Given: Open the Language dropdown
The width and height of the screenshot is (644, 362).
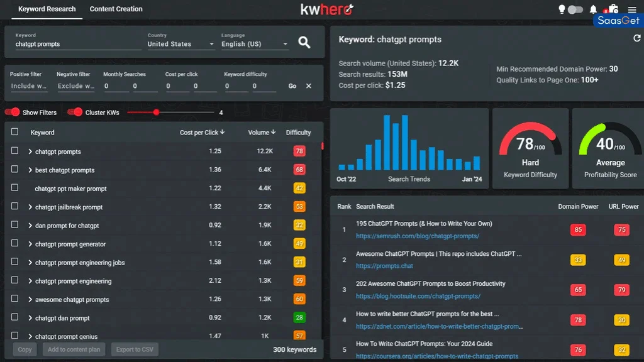Looking at the screenshot, I should [255, 44].
